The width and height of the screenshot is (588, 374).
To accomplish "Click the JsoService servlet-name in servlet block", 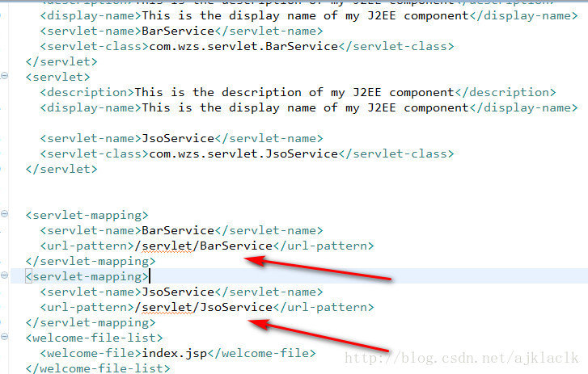I will point(178,138).
